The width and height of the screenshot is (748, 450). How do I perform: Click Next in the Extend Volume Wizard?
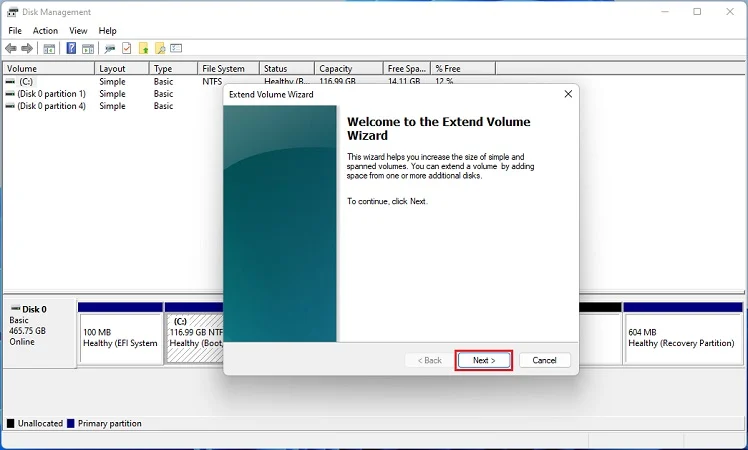pos(484,360)
